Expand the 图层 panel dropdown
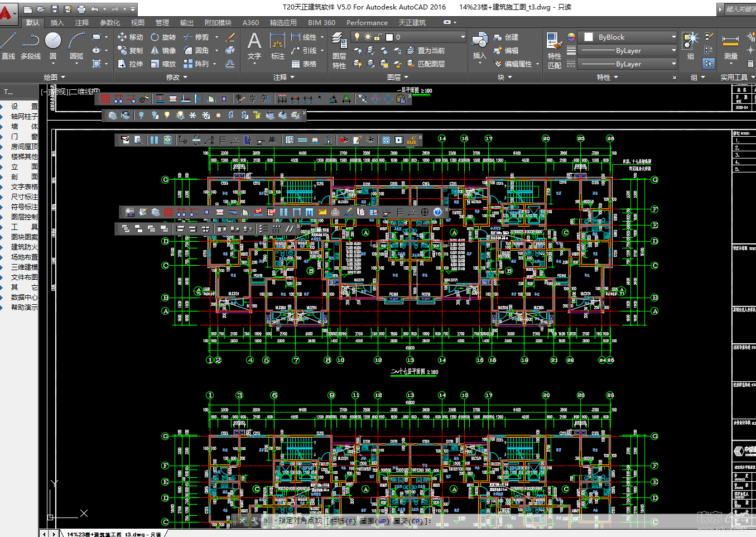Image resolution: width=756 pixels, height=537 pixels. (398, 77)
